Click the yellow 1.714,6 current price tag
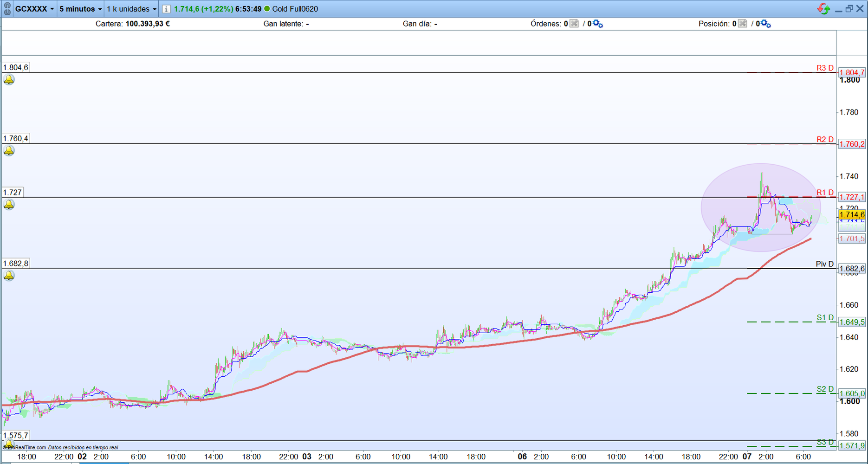This screenshot has width=868, height=464. tap(852, 214)
